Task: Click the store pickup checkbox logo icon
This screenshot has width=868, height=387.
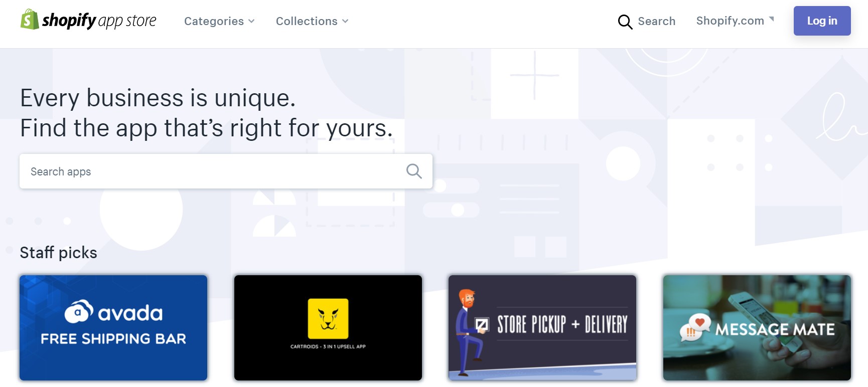Action: [482, 325]
